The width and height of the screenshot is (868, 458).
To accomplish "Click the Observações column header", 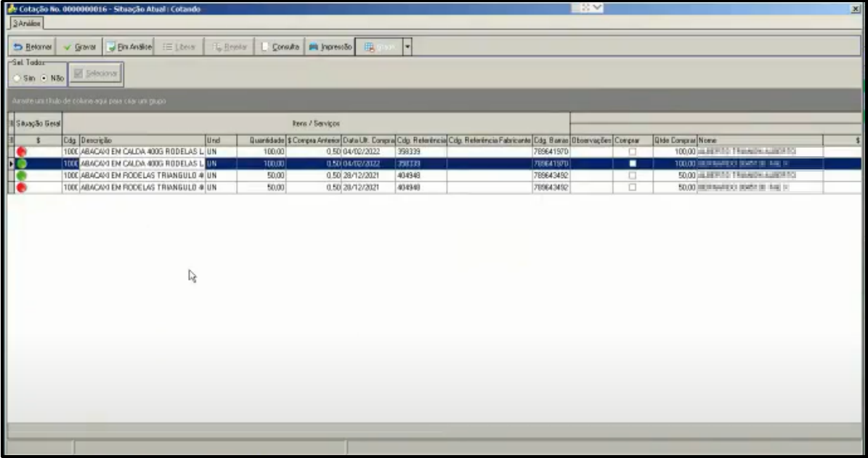I will 591,140.
